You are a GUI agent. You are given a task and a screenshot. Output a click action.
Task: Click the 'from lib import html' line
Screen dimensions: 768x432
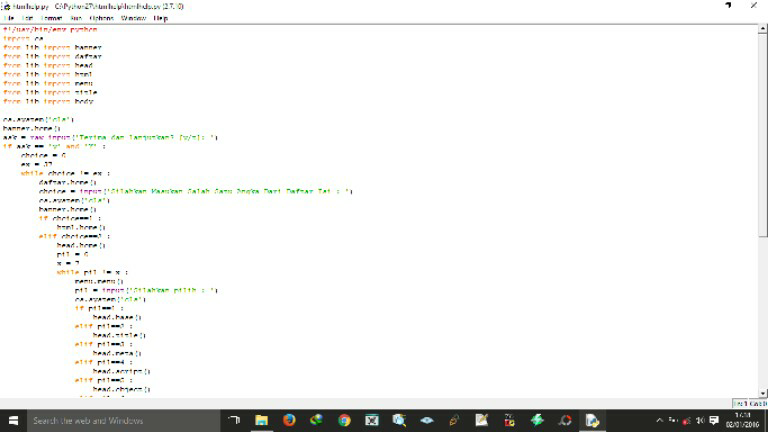point(48,74)
